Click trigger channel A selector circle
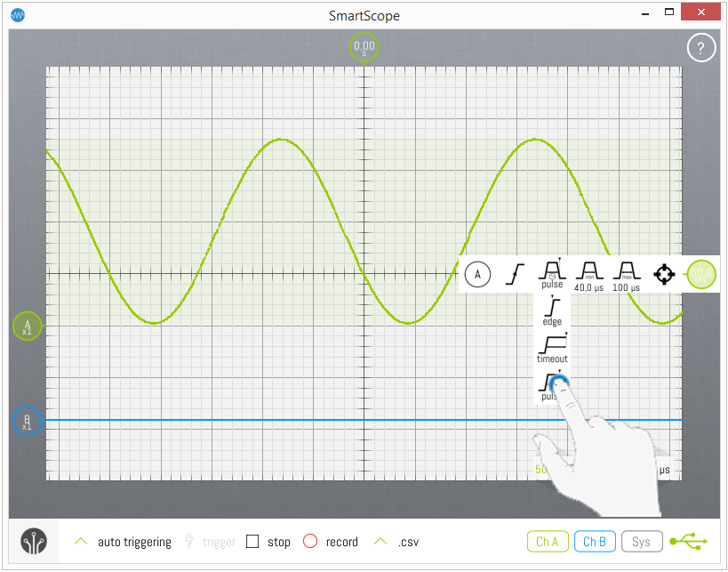728x572 pixels. (x=477, y=274)
